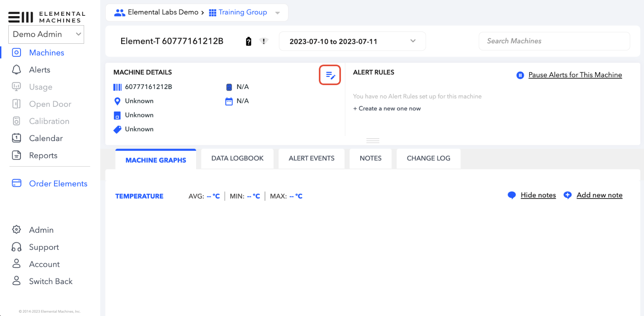
Task: Click the tag icon beside Unknown
Action: click(117, 129)
